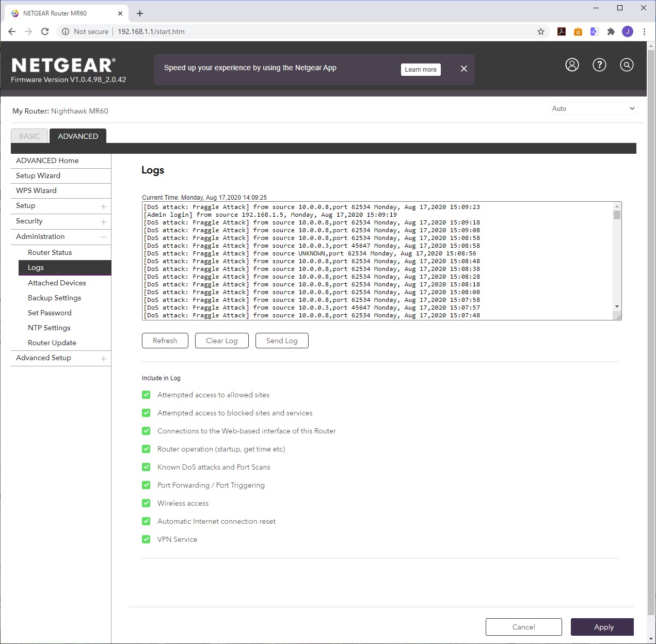656x644 pixels.
Task: Click the NETGEAR logo
Action: [63, 66]
